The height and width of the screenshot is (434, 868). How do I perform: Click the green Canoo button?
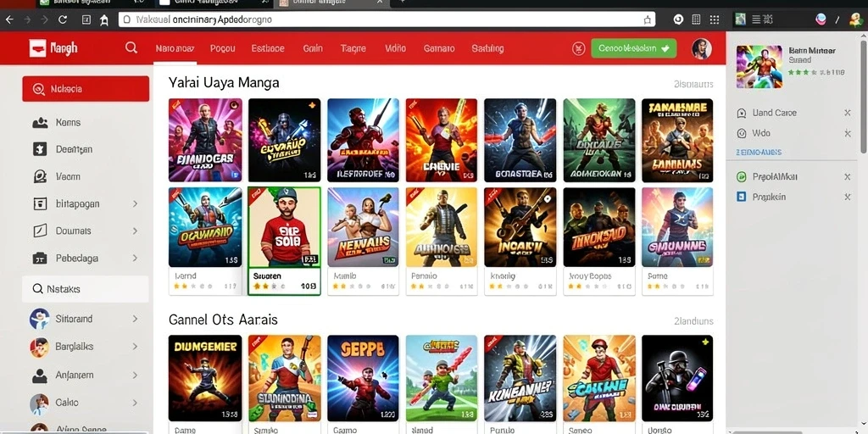tap(633, 48)
